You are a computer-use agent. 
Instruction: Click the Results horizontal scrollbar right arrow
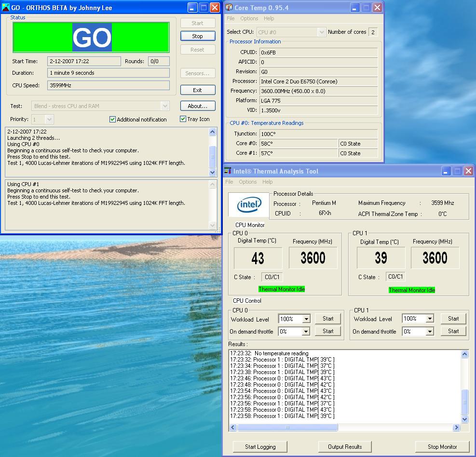[x=456, y=428]
